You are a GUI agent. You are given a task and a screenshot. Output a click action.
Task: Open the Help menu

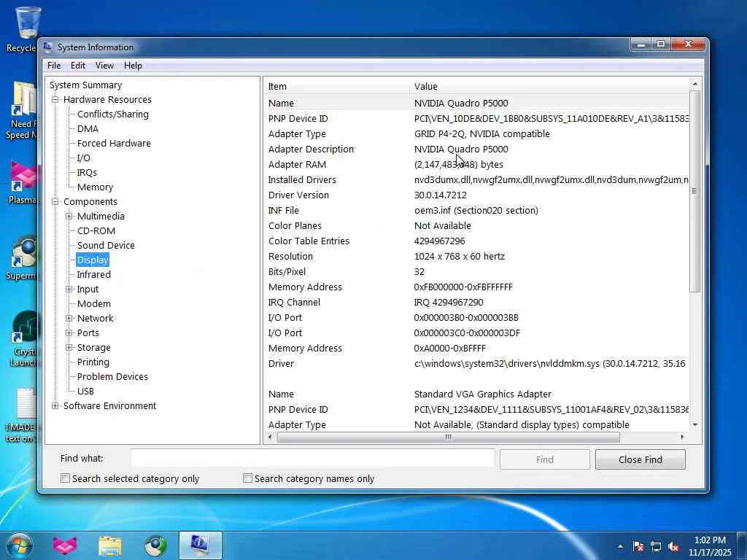[133, 66]
